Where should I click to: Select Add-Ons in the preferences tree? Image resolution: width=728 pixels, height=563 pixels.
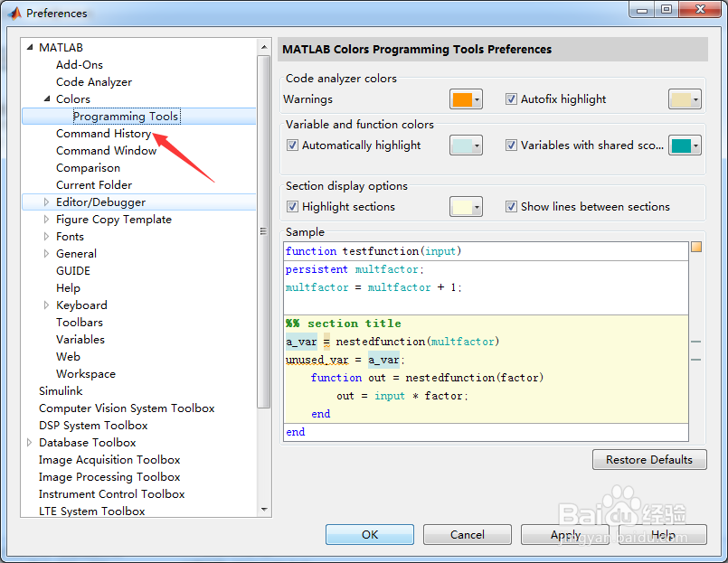[80, 64]
